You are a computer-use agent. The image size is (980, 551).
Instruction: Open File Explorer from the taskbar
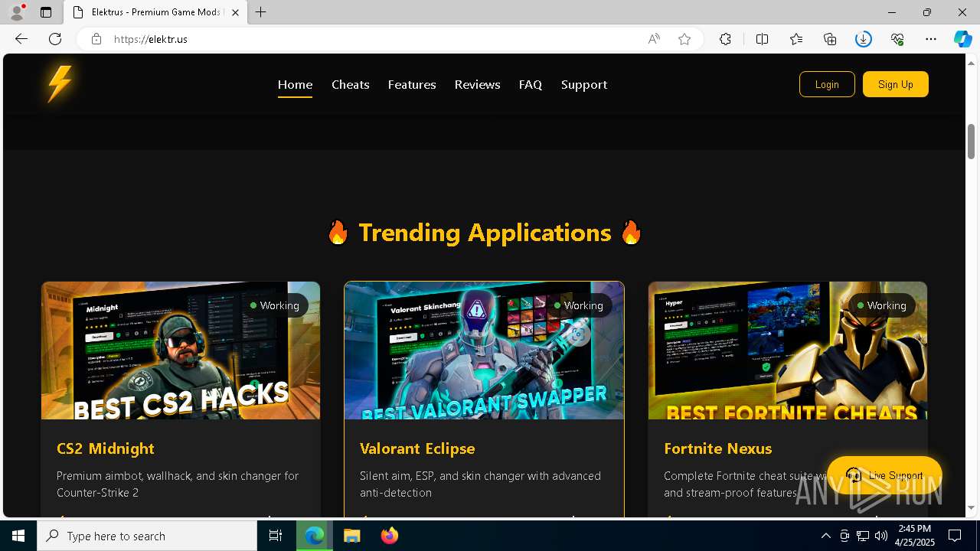351,536
